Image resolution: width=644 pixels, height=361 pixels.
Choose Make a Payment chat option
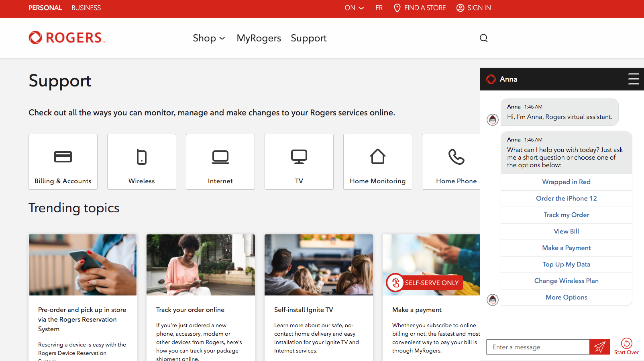tap(566, 248)
